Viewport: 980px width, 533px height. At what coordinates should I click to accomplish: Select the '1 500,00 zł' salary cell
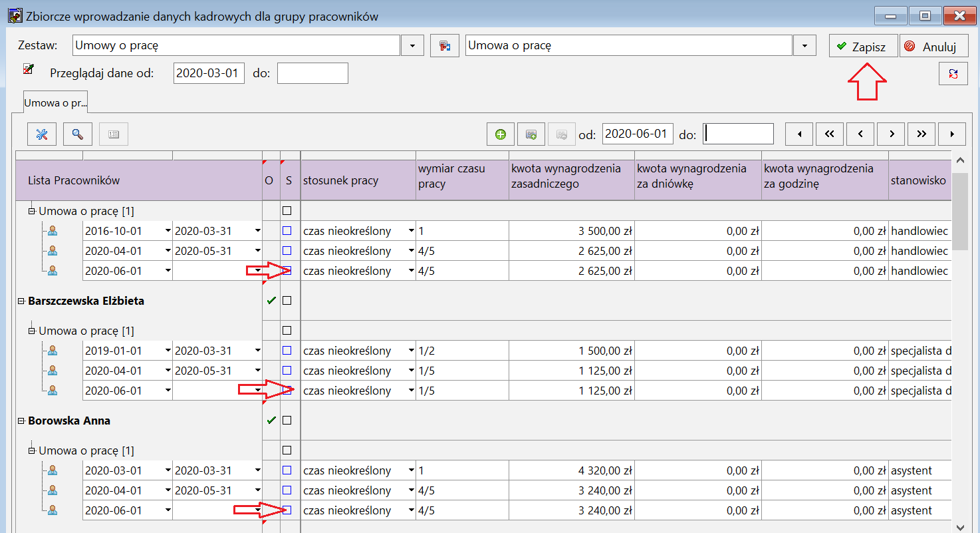click(572, 351)
